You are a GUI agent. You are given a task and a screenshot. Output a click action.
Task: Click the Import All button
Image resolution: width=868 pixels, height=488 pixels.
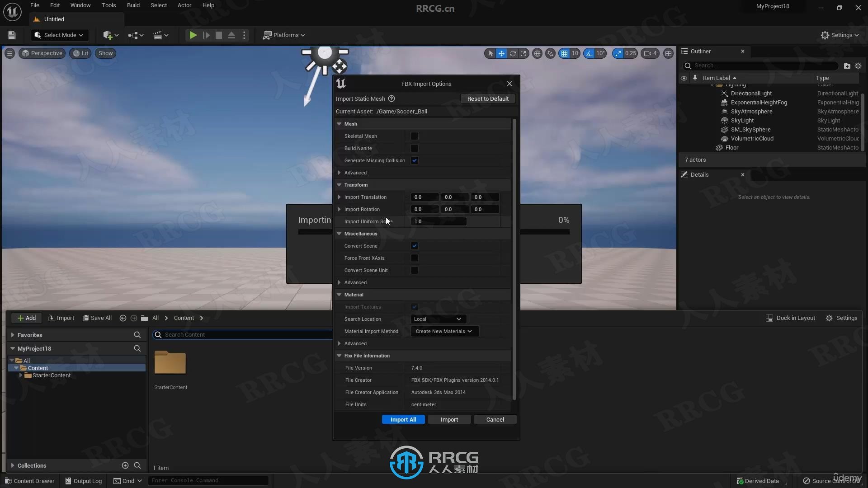pyautogui.click(x=403, y=420)
